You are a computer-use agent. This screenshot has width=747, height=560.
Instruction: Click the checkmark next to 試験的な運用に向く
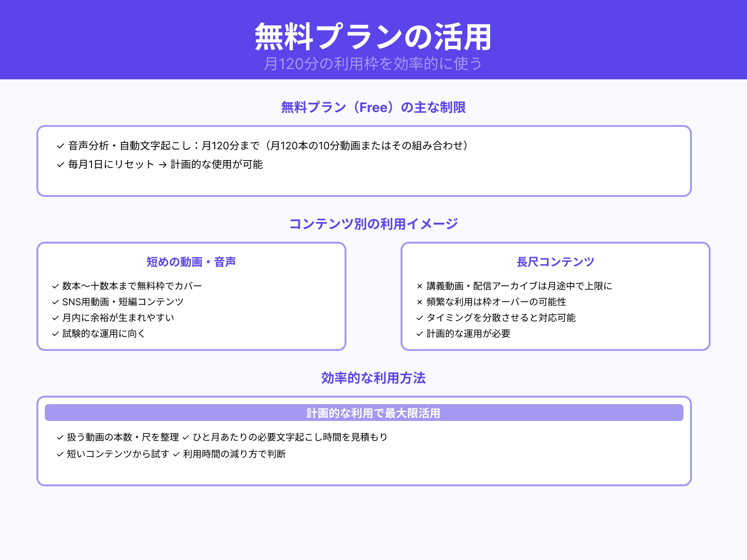(54, 334)
